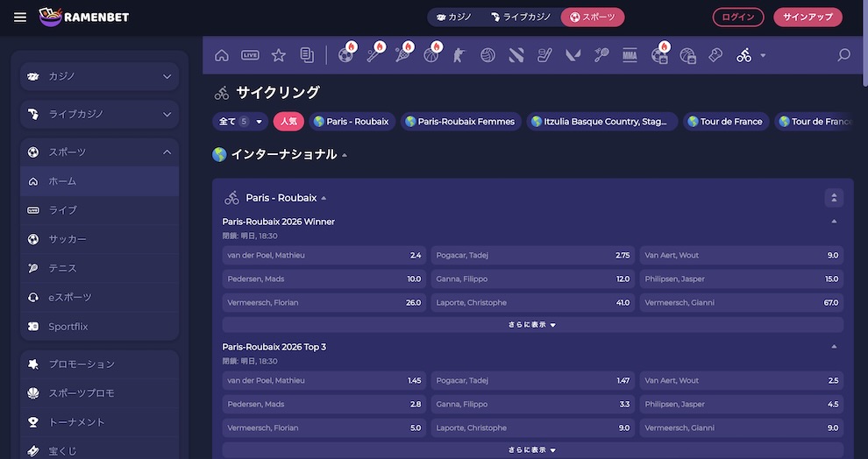This screenshot has height=459, width=868.
Task: Switch to スポーツ top tab
Action: click(593, 18)
